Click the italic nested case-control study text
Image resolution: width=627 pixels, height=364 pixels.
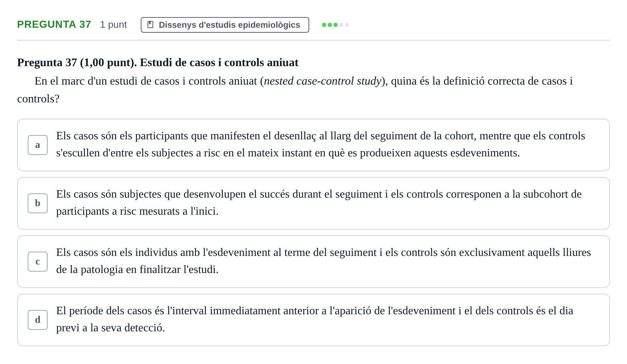[x=322, y=81]
